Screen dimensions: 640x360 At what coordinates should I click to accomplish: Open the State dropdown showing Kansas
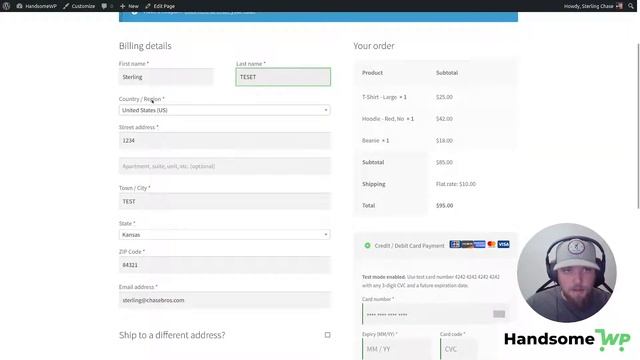[x=224, y=235]
